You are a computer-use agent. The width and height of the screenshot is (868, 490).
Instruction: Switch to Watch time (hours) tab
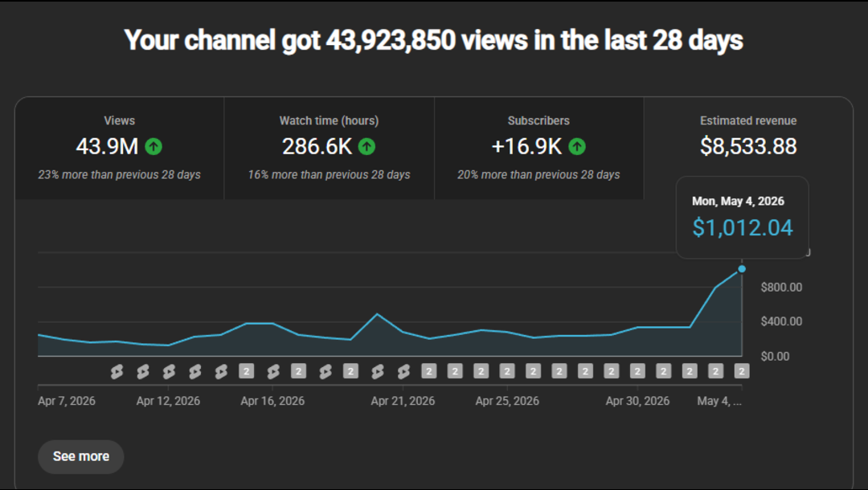(329, 148)
